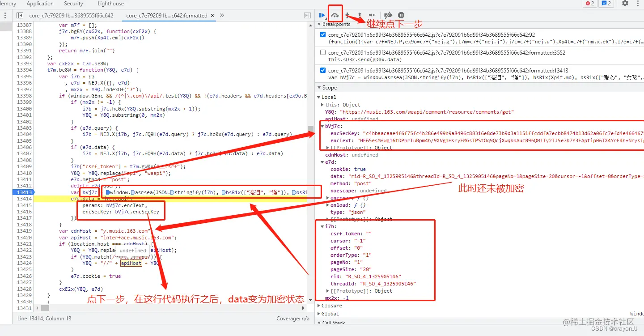Image resolution: width=644 pixels, height=336 pixels.
Task: Step into the next function call
Action: point(347,15)
